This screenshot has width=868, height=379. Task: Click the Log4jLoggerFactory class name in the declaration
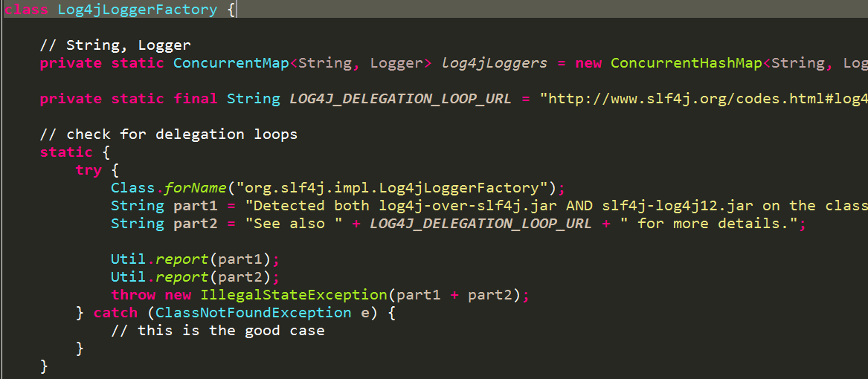138,10
